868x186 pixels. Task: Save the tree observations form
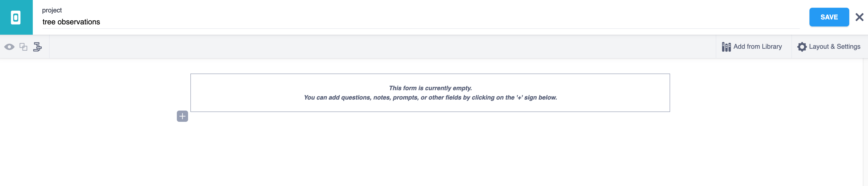pos(829,17)
